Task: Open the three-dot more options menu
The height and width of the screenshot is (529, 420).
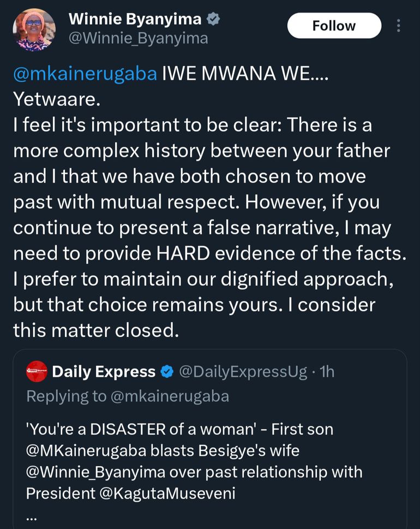Action: (398, 26)
